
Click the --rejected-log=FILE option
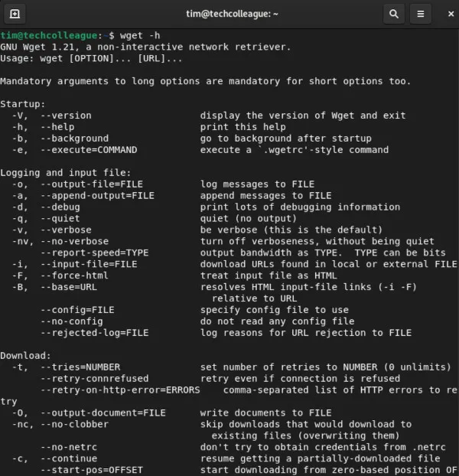click(95, 333)
